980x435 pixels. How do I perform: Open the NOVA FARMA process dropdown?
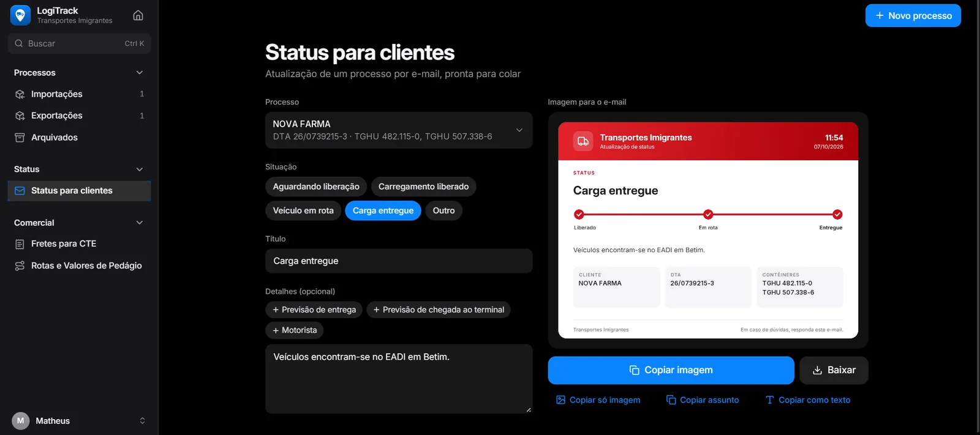[x=399, y=130]
